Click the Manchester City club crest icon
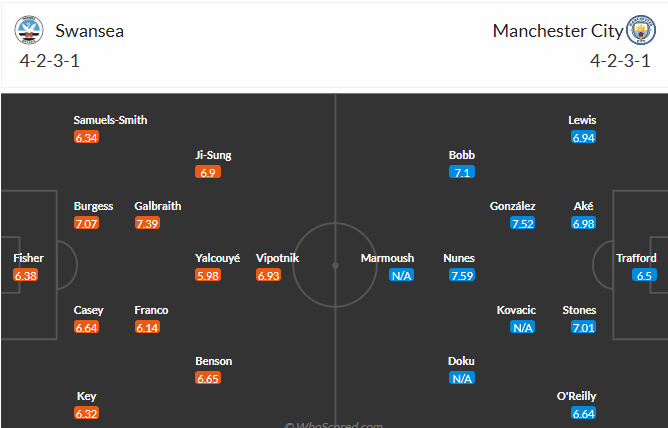Screen dimensions: 668x428 (x=638, y=30)
